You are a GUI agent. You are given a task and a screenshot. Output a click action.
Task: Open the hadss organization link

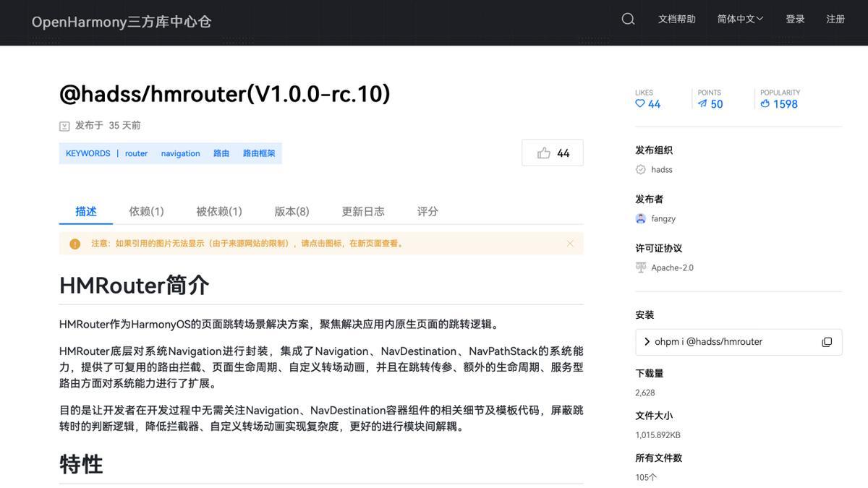[x=662, y=169]
